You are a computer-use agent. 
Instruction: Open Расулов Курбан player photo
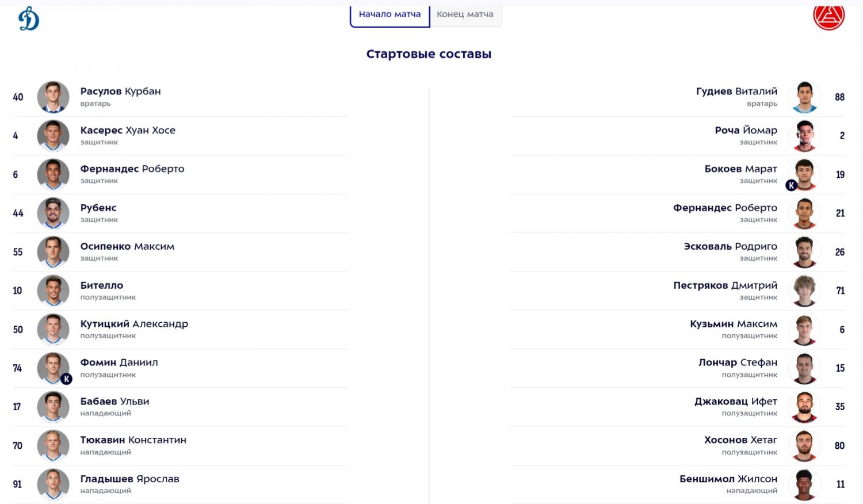coord(53,97)
